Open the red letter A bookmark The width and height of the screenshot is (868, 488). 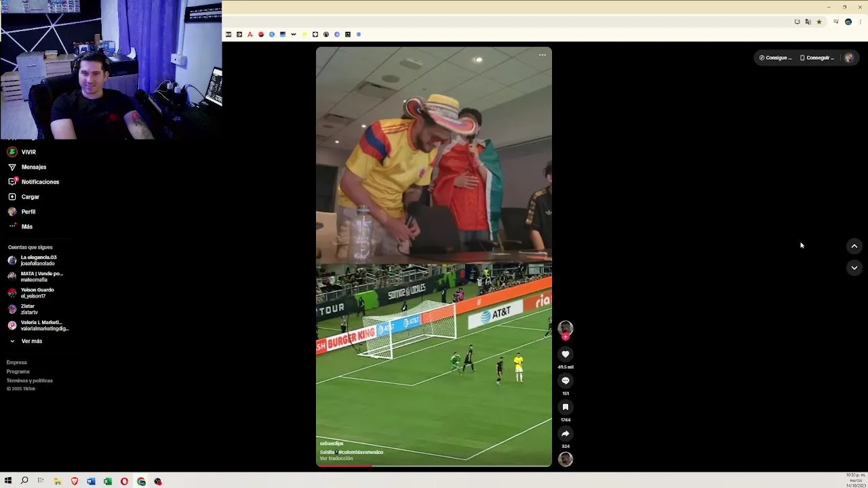click(x=250, y=35)
